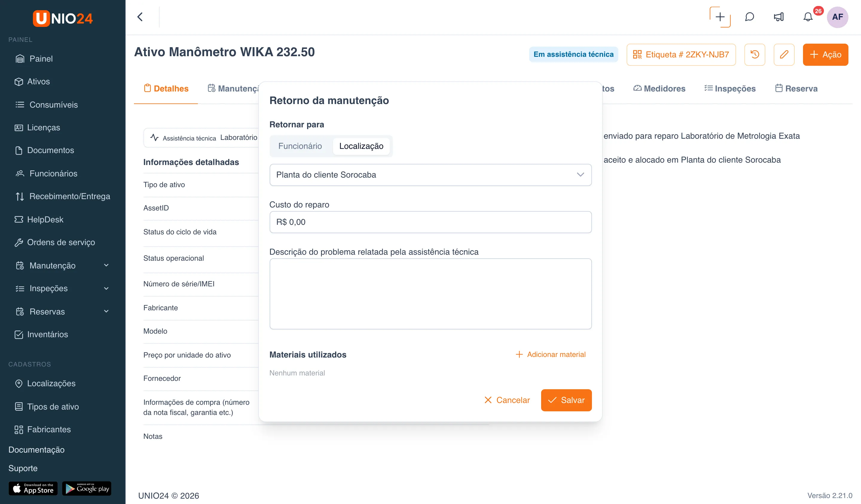This screenshot has height=504, width=861.
Task: Click the edit pencil icon
Action: pos(784,54)
